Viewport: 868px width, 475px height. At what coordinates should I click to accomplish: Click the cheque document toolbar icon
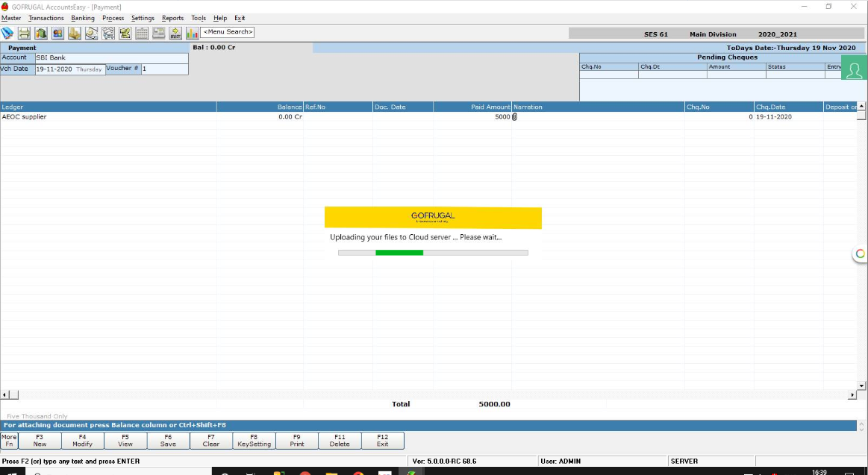[91, 33]
